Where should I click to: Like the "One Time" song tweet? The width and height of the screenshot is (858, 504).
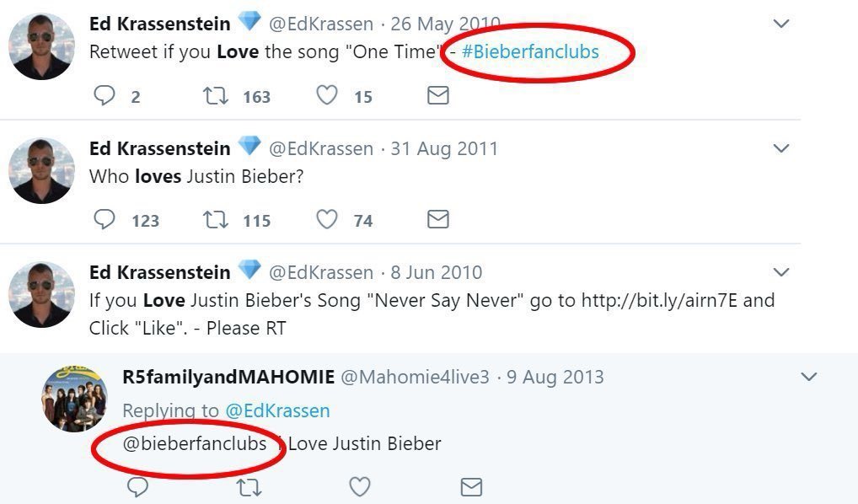pos(327,96)
